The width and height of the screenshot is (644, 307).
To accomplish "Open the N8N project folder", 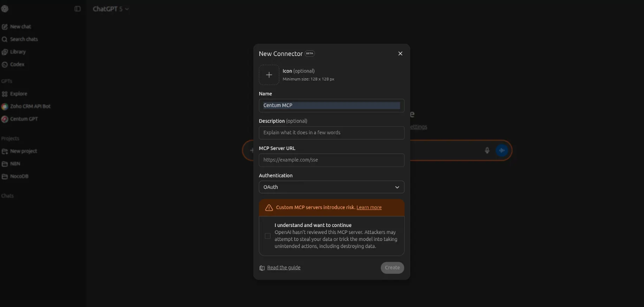I will (x=15, y=164).
